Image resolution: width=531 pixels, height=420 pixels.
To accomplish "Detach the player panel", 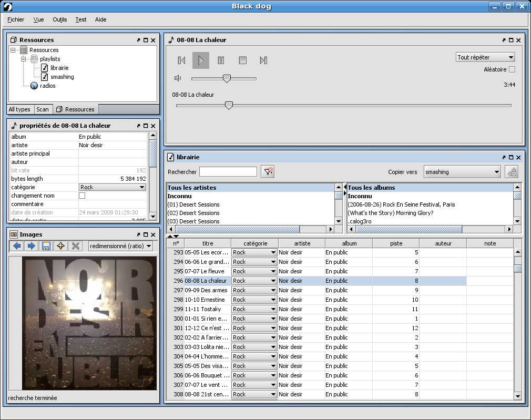I will pyautogui.click(x=504, y=40).
